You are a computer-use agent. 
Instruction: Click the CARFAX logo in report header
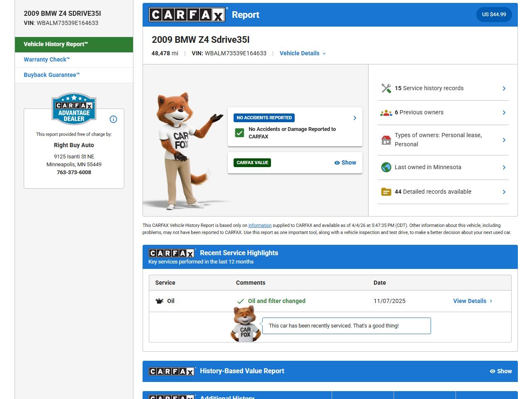coord(187,15)
